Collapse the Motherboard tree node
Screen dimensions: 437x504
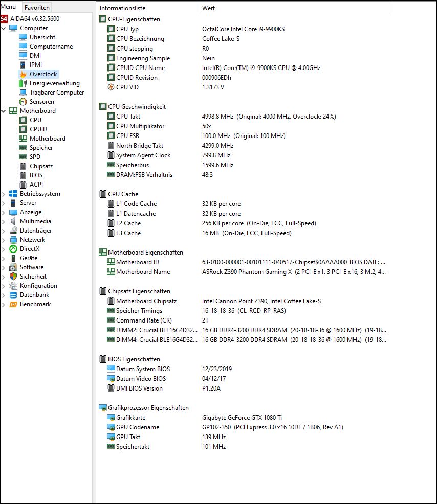click(x=4, y=111)
